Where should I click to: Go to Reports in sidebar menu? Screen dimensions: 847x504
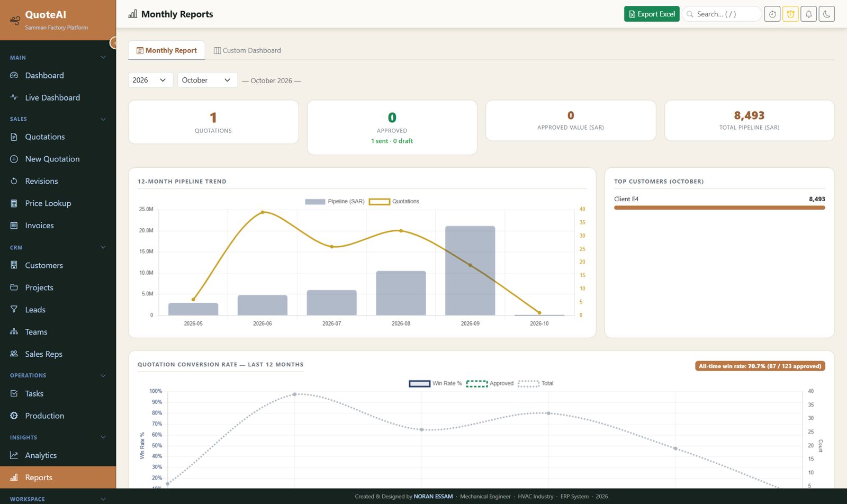point(58,478)
